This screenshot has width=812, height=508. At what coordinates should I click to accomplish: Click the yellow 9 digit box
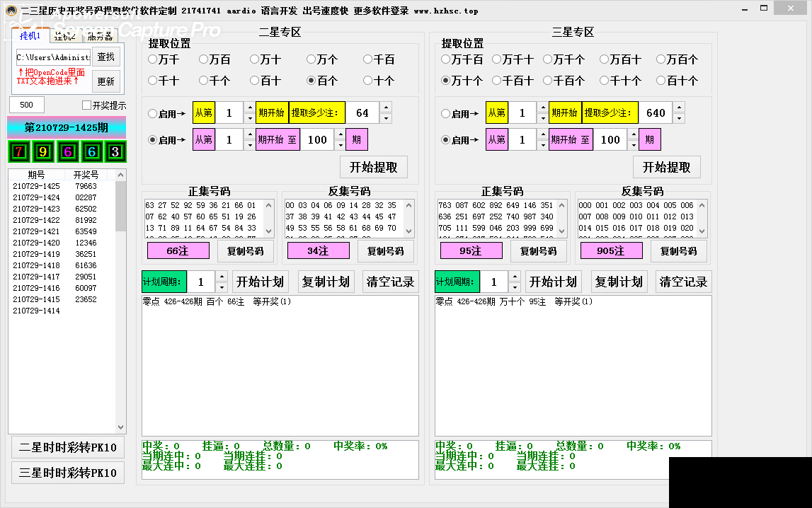pos(43,151)
